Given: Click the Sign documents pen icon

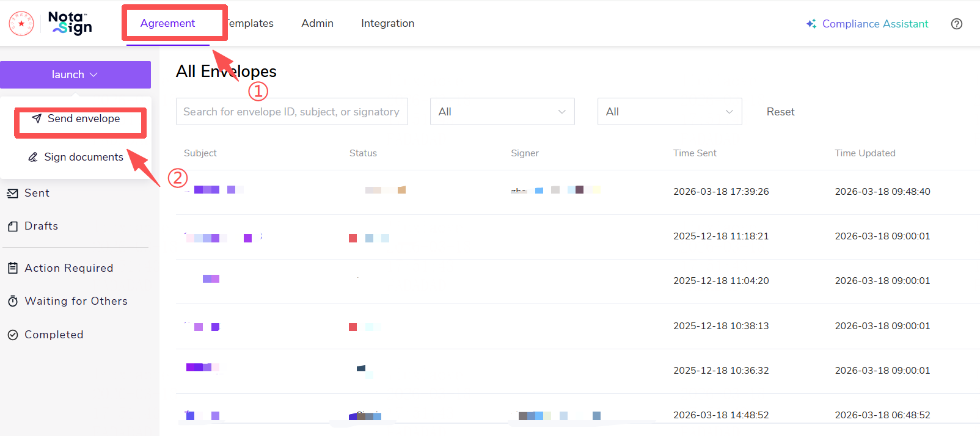Looking at the screenshot, I should [x=33, y=158].
